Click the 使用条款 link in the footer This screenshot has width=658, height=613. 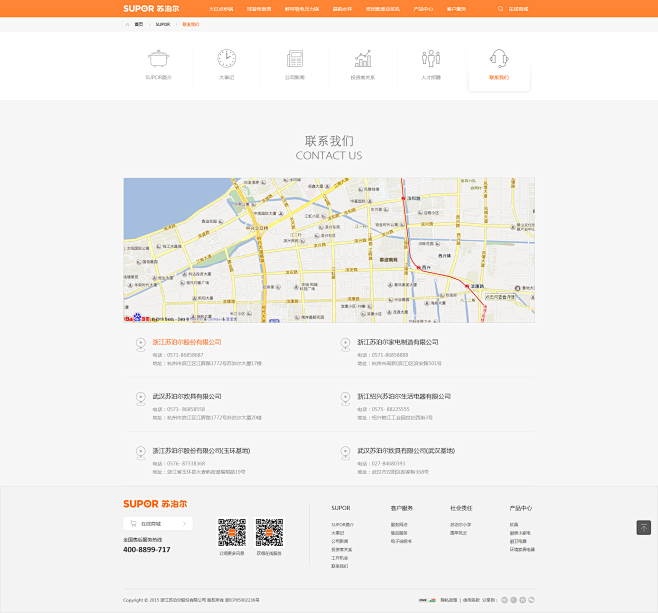471,600
